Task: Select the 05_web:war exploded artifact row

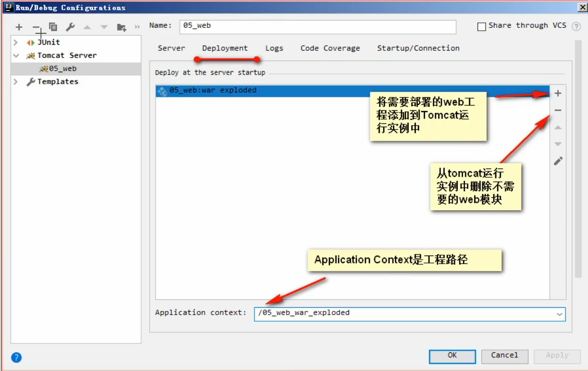Action: point(353,91)
